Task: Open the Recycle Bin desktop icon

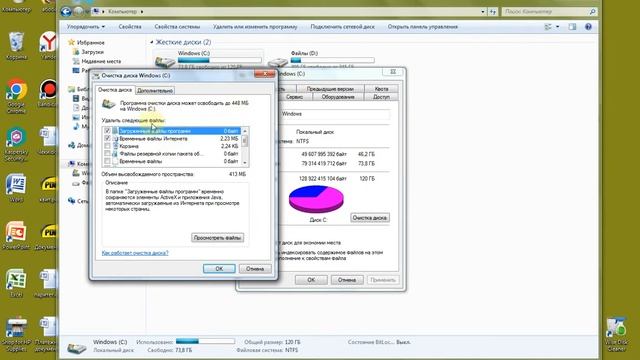Action: (x=16, y=43)
